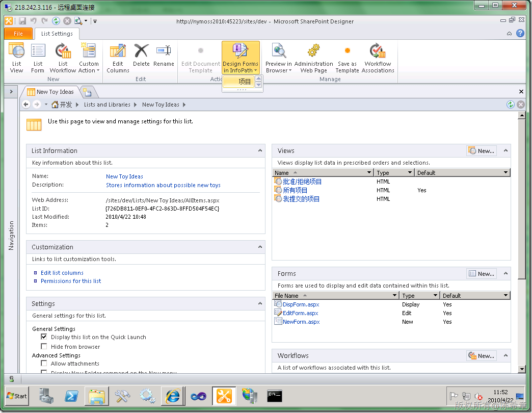
Task: Delete the list via ribbon Delete
Action: tap(141, 55)
